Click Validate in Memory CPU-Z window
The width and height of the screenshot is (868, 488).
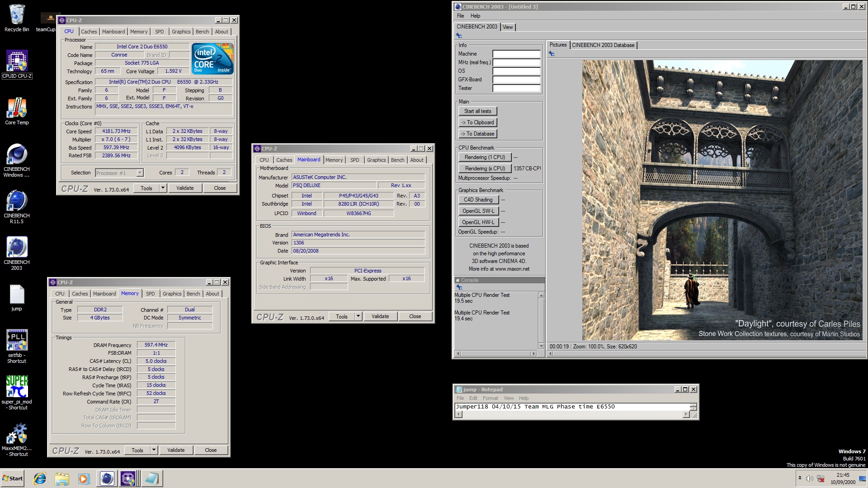tap(176, 450)
